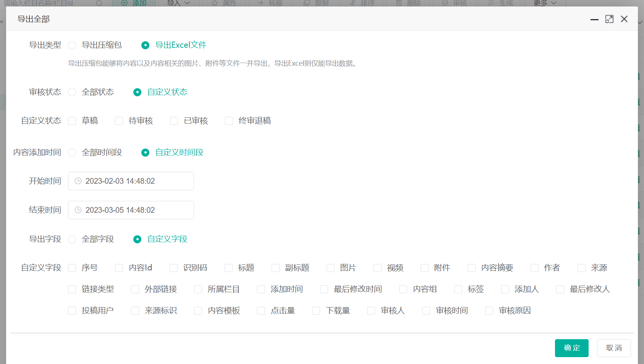The image size is (644, 364).
Task: Check the 草稿 status checkbox
Action: (72, 121)
